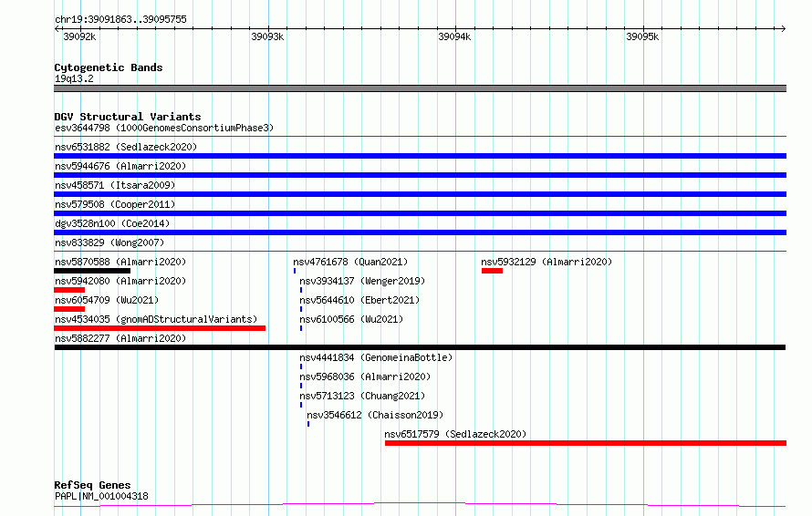Click the gray 19q13.2 band bar
The image size is (812, 516).
click(x=420, y=88)
